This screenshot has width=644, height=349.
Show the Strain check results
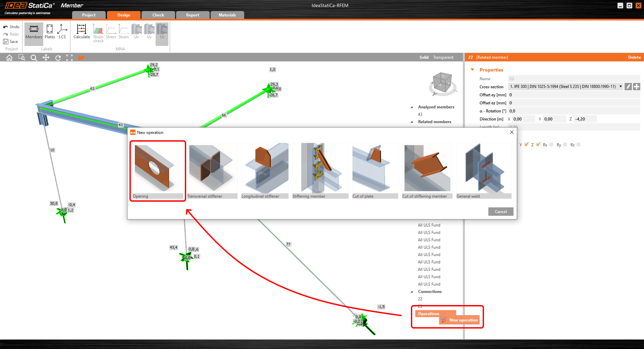98,33
